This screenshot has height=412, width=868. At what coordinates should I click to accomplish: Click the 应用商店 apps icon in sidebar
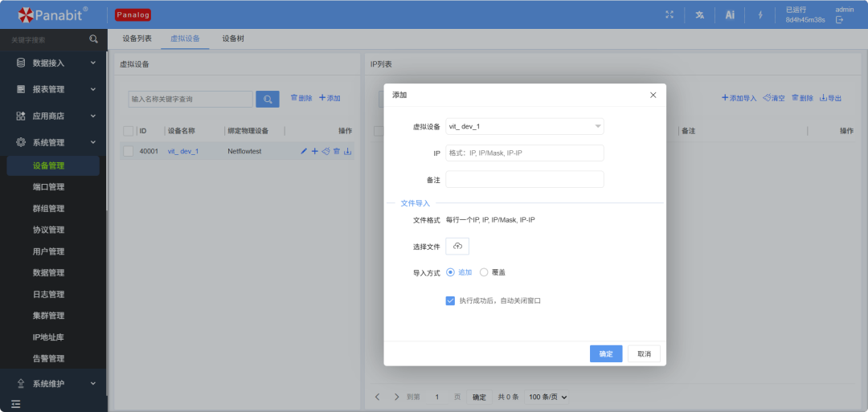click(21, 116)
